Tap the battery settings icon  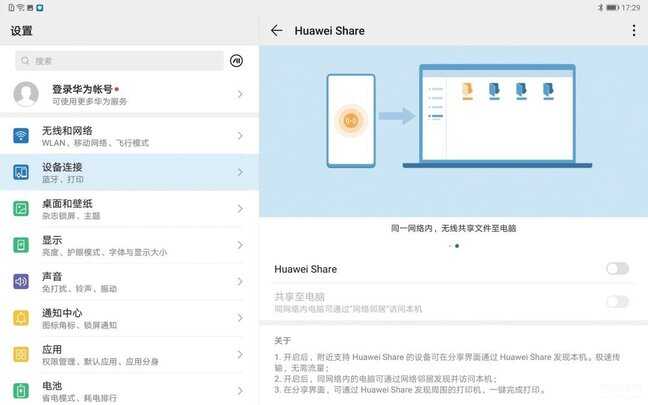coord(21,391)
